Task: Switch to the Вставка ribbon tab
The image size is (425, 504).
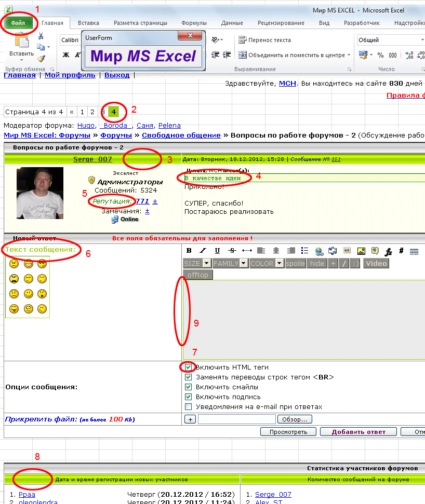Action: click(x=88, y=23)
